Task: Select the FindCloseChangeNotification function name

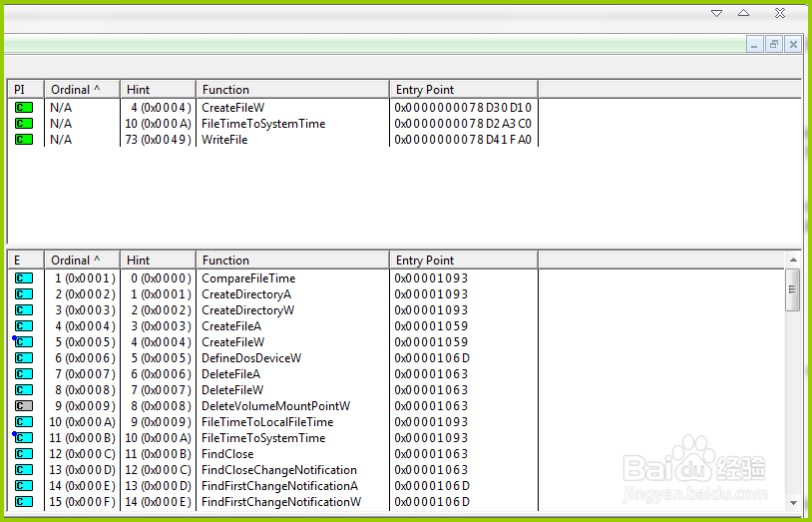Action: 279,470
